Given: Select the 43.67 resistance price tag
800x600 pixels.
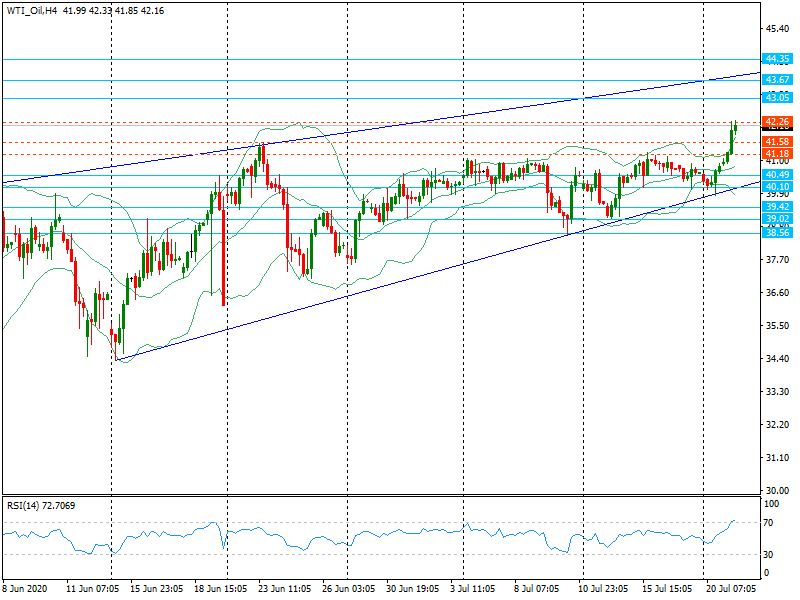Looking at the screenshot, I should [777, 79].
